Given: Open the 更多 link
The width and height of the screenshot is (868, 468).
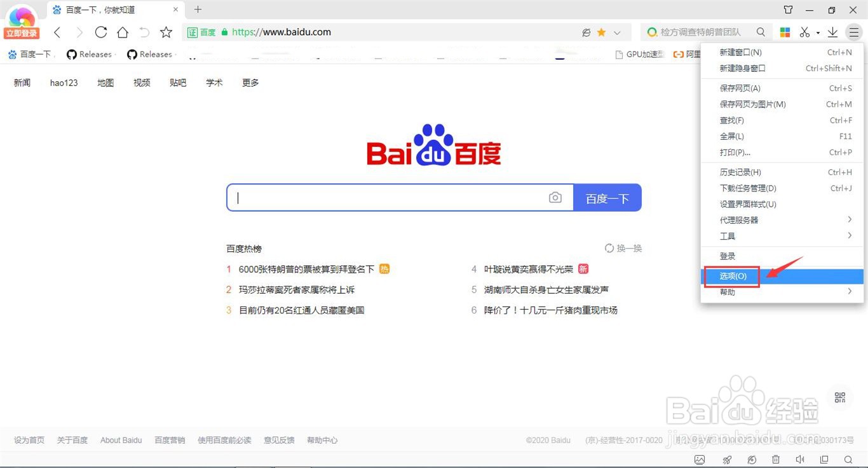Looking at the screenshot, I should (x=250, y=83).
